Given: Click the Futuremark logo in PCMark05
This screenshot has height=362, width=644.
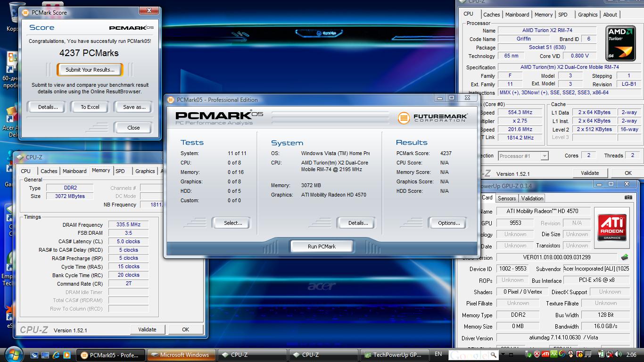Looking at the screenshot, I should (x=432, y=118).
